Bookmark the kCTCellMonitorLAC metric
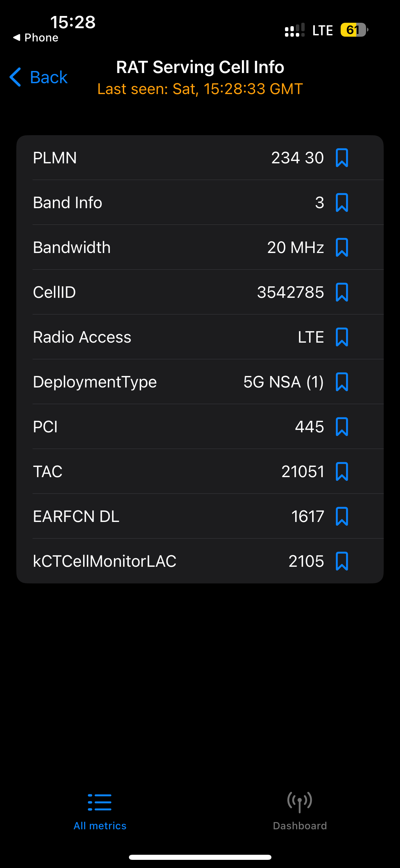The image size is (400, 868). (x=342, y=561)
